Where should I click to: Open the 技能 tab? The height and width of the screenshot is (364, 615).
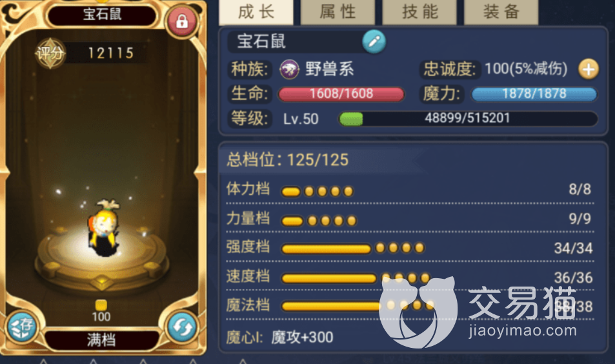(x=419, y=12)
